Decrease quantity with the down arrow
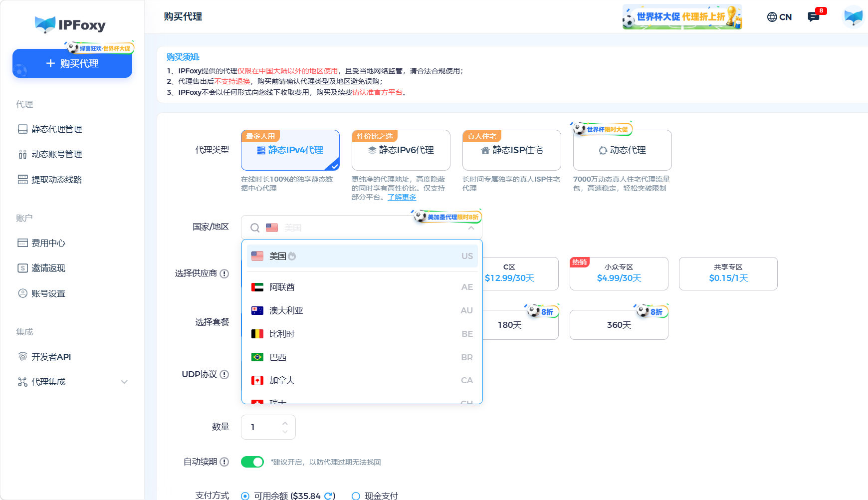868x500 pixels. 285,432
